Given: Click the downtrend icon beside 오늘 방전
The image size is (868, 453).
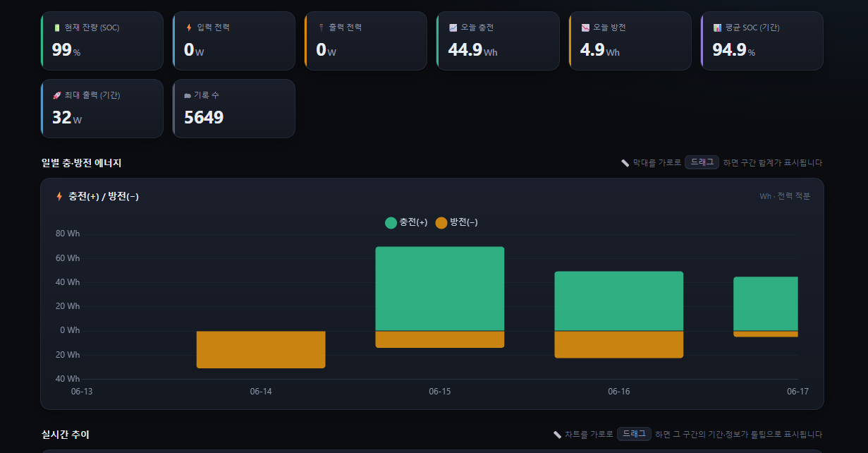Looking at the screenshot, I should 585,28.
